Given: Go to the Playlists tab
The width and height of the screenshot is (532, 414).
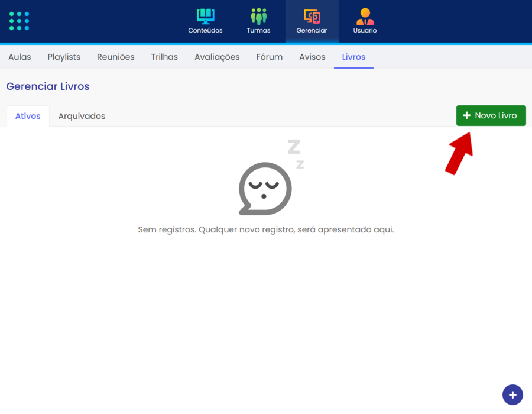Looking at the screenshot, I should (64, 57).
